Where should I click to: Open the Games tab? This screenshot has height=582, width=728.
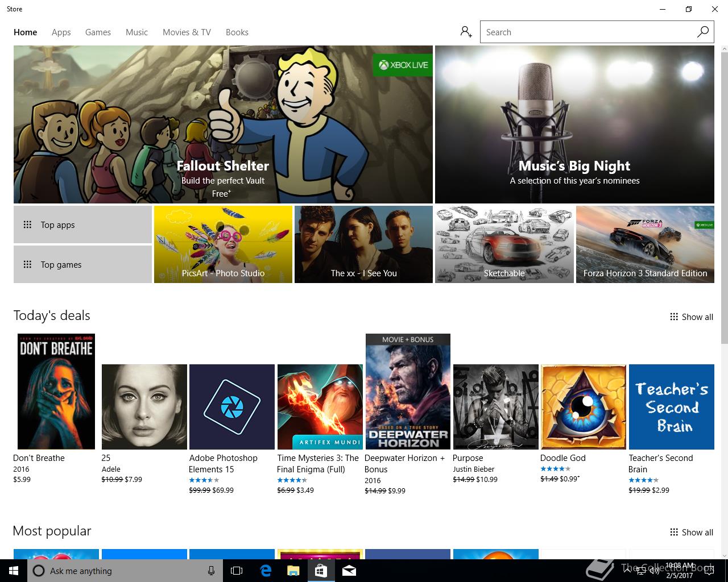coord(98,32)
